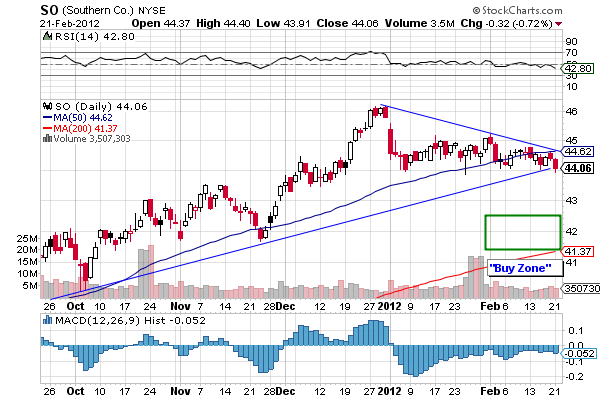Click the "MACD(12,26,9) Hist -0.052" panel label

[130, 320]
